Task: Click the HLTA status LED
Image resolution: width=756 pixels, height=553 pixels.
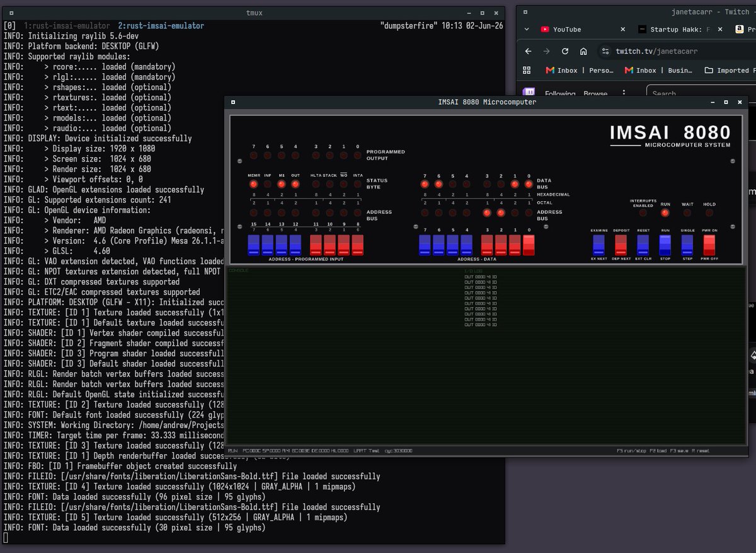Action: pyautogui.click(x=316, y=184)
